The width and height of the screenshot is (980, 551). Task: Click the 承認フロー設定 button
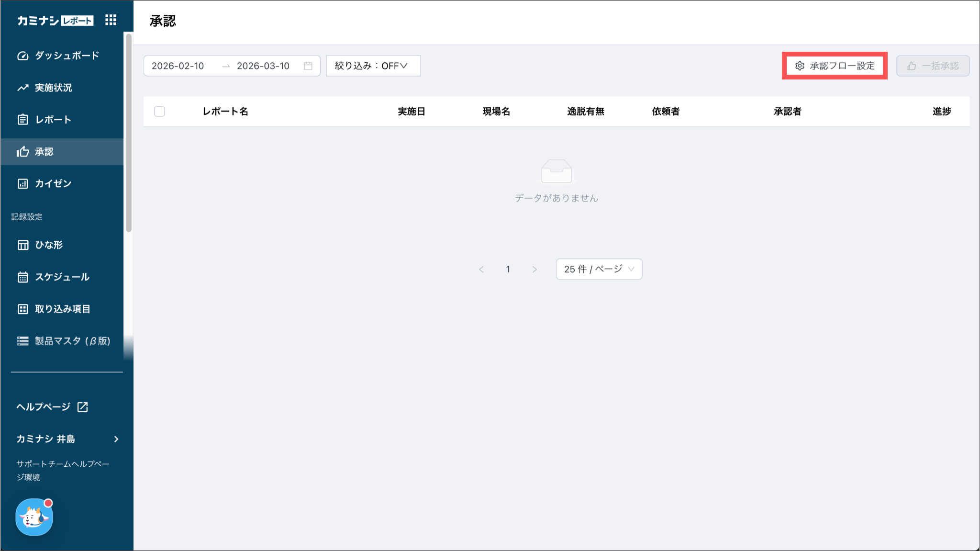pyautogui.click(x=835, y=66)
